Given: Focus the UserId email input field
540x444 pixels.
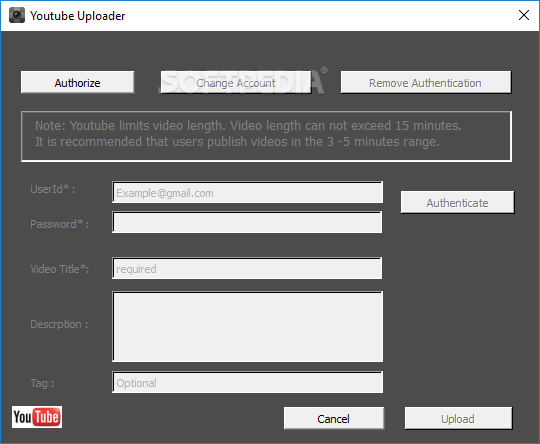Looking at the screenshot, I should pos(247,192).
